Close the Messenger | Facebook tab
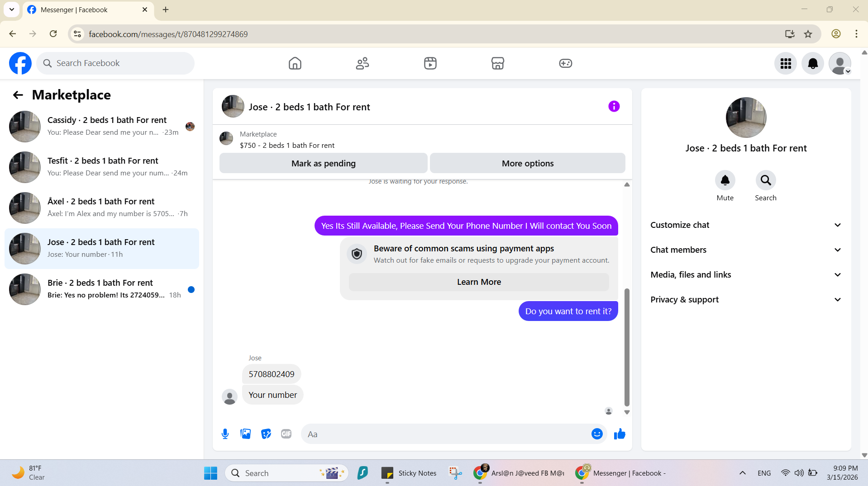Viewport: 868px width, 486px height. [145, 9]
